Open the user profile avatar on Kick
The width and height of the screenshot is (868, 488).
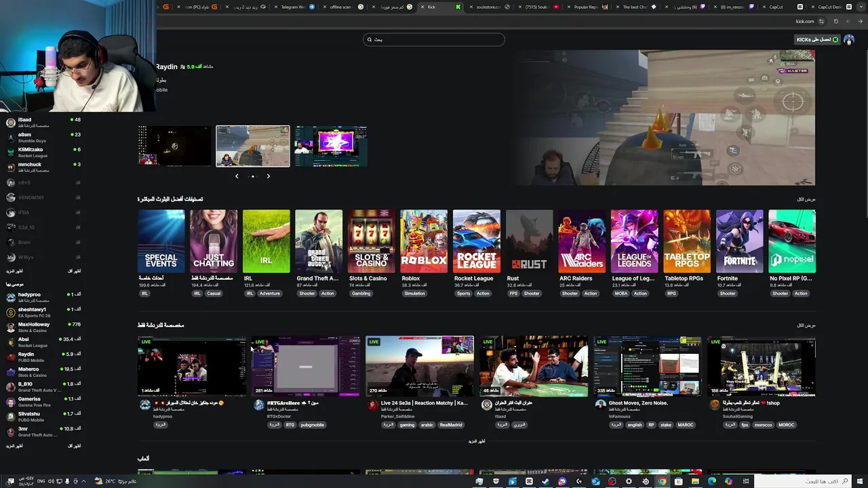tap(848, 39)
